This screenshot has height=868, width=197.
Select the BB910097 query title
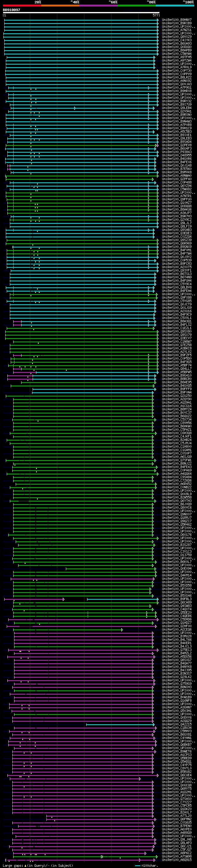point(11,10)
